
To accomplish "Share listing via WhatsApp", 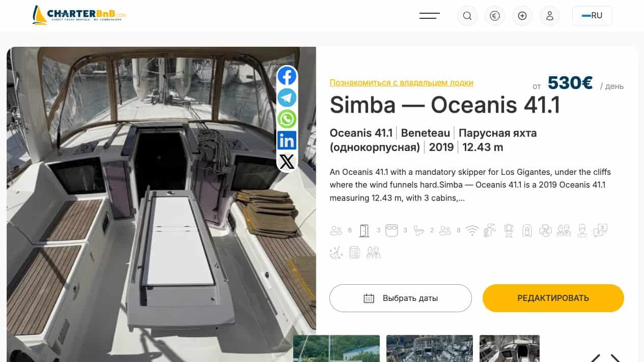I will pyautogui.click(x=287, y=119).
